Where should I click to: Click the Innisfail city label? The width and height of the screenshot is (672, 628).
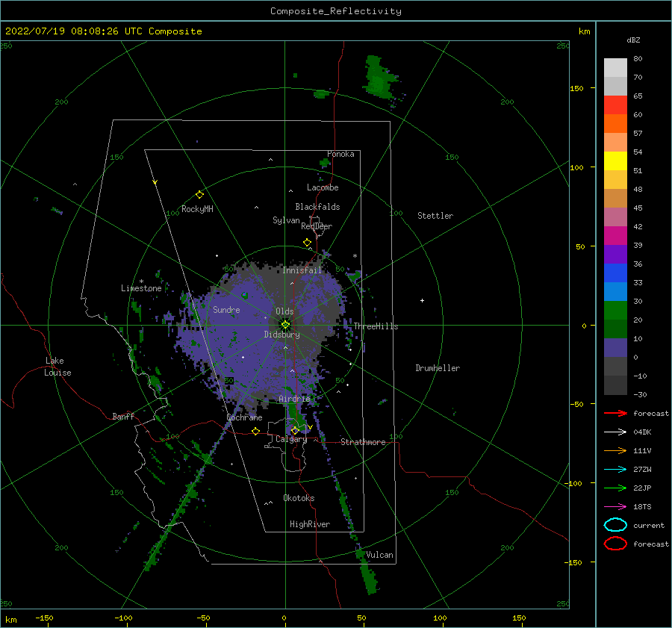302,270
